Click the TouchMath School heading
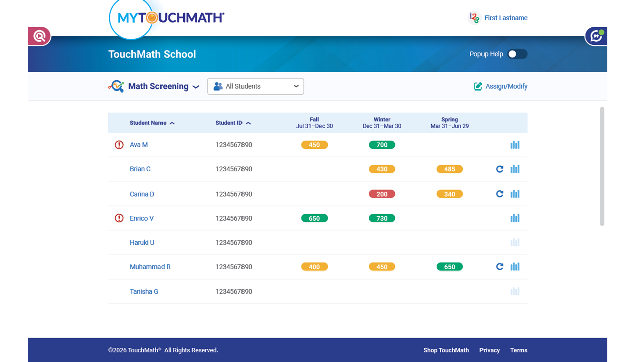 [x=152, y=54]
